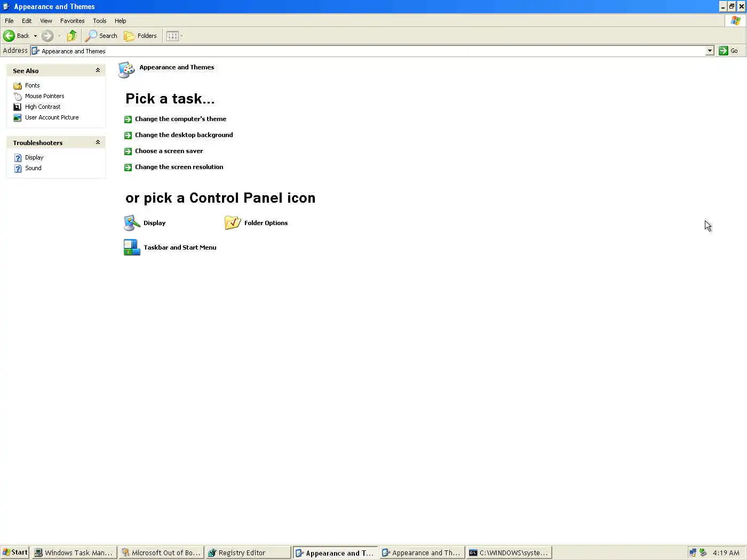Open the Sound troubleshooter link
The width and height of the screenshot is (747, 560).
point(33,168)
